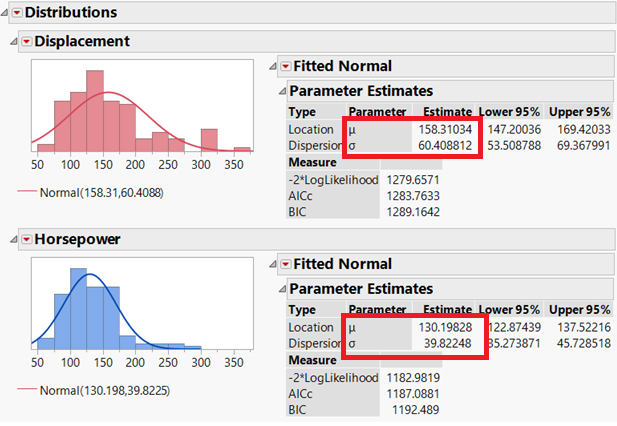The image size is (617, 426).
Task: Click Displacement Upper 95% value 169.42033
Action: tap(584, 129)
